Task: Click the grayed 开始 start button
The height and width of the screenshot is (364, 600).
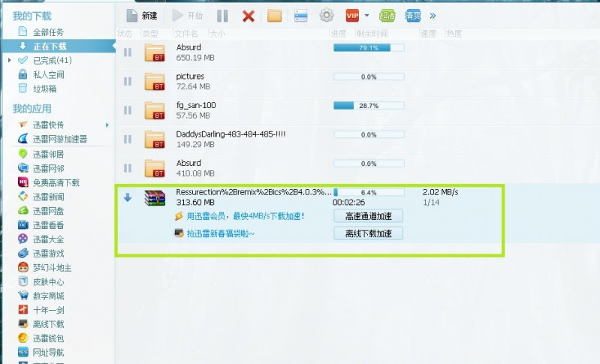Action: (187, 16)
